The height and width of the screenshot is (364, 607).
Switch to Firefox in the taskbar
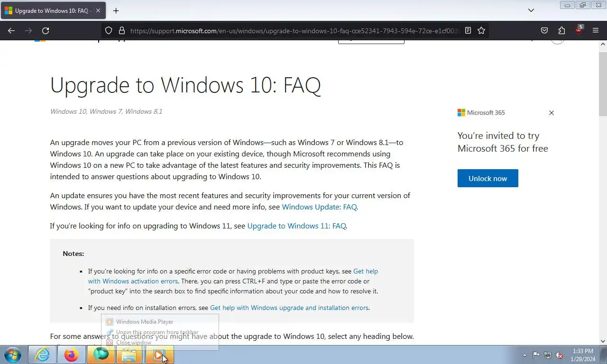pos(72,355)
